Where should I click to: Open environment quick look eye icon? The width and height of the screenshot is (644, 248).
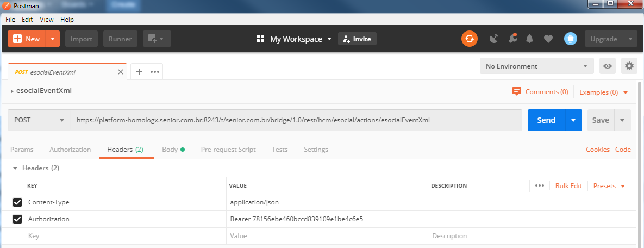608,66
